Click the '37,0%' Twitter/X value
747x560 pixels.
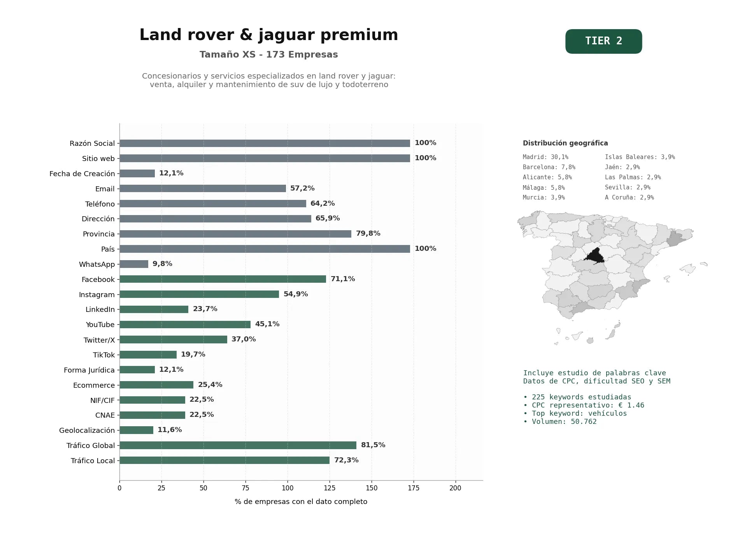pyautogui.click(x=244, y=339)
